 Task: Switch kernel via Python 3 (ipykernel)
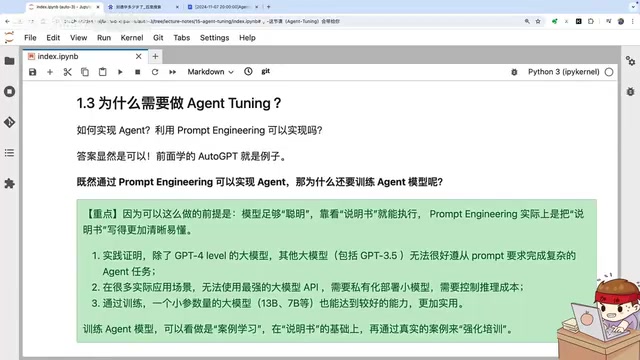[564, 72]
